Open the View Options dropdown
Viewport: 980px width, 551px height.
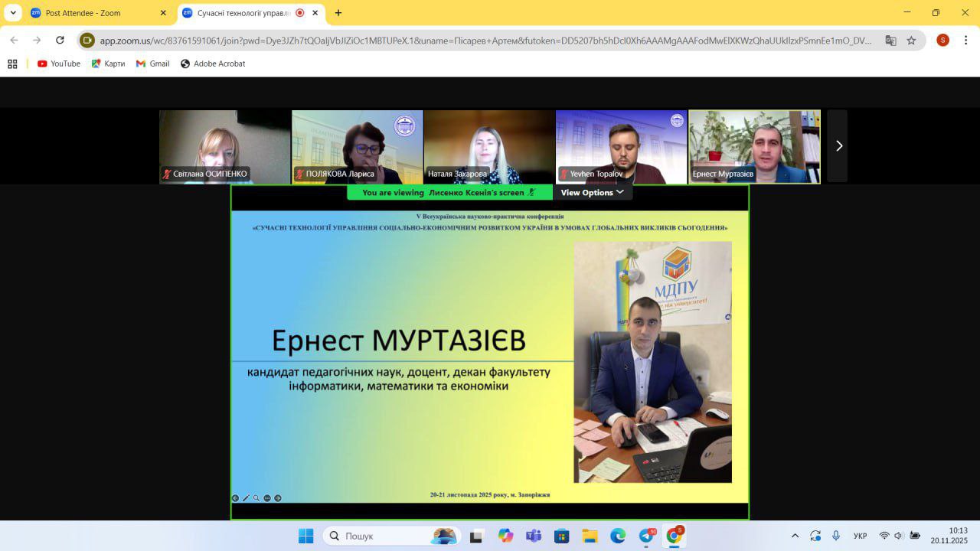tap(592, 193)
